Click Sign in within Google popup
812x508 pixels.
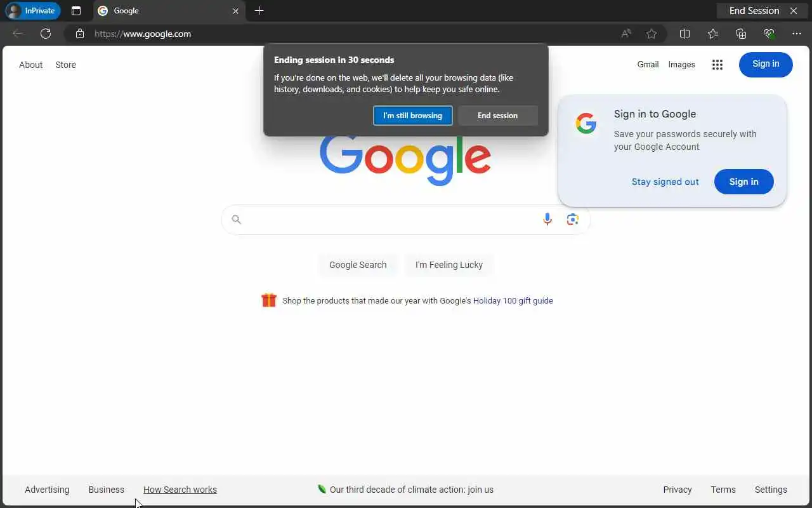[x=743, y=182]
